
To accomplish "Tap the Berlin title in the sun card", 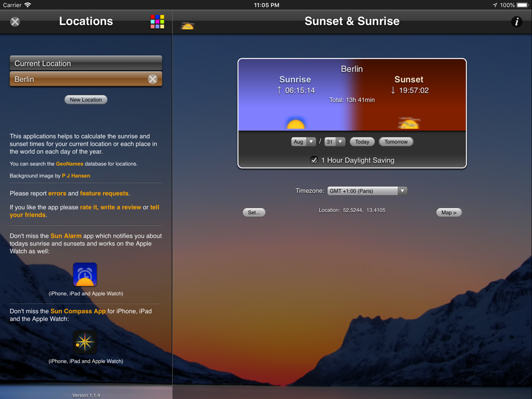I will (x=352, y=69).
